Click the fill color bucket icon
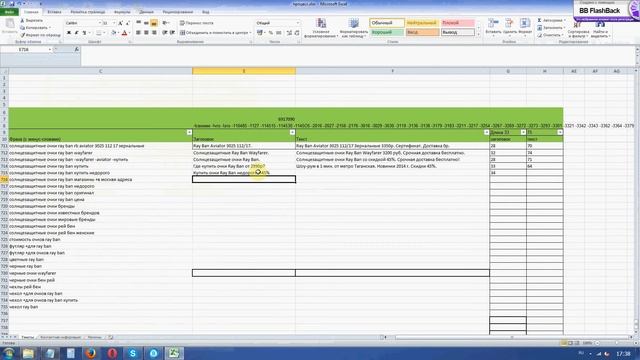 tap(114, 33)
